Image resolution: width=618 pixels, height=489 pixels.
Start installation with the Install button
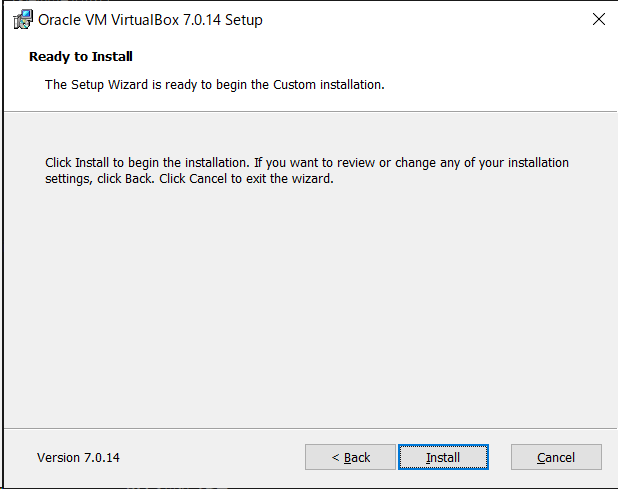[443, 457]
